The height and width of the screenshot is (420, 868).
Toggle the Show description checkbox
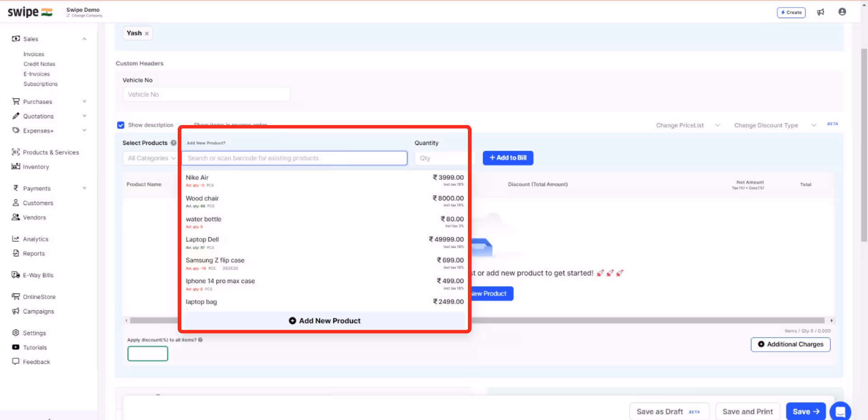click(x=121, y=125)
